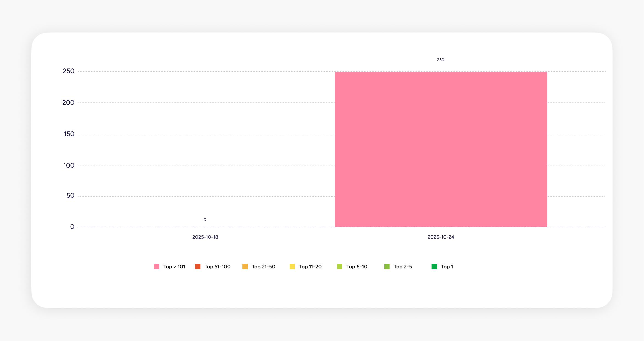
Task: Click the 0 data label at 2025-10-18
Action: pyautogui.click(x=205, y=220)
